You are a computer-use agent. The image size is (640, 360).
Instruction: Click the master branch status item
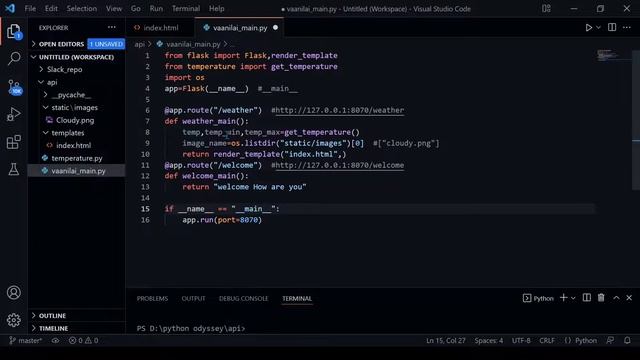click(x=25, y=340)
